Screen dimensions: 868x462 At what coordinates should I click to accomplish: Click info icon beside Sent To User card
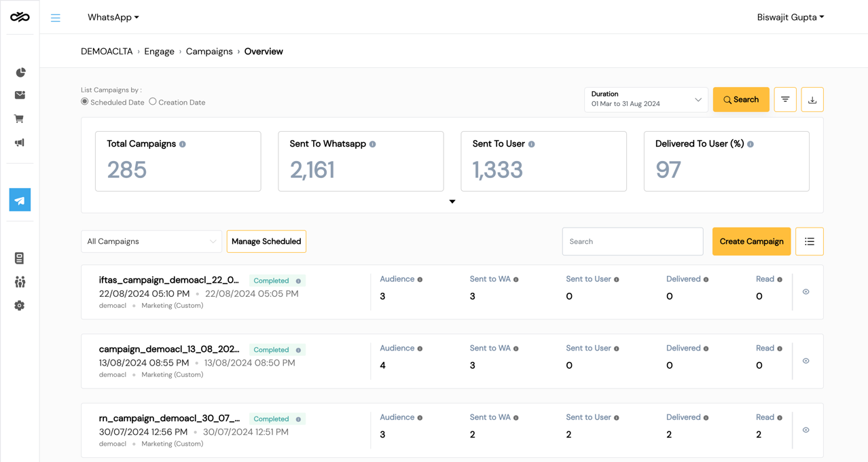point(532,144)
